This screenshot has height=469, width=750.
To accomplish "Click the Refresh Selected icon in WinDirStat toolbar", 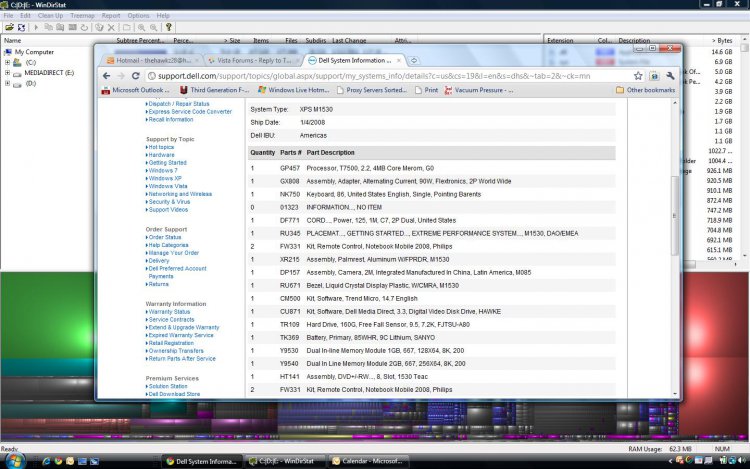I will coord(84,28).
